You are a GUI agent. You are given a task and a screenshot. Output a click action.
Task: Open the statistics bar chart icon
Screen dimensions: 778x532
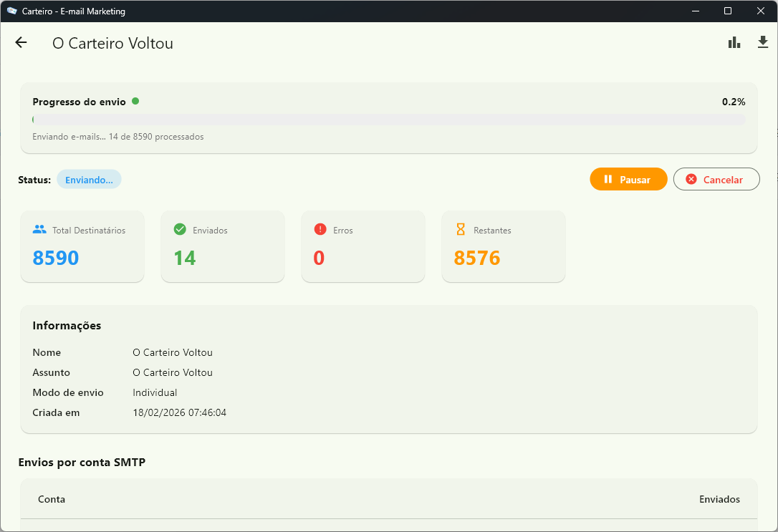click(x=734, y=43)
